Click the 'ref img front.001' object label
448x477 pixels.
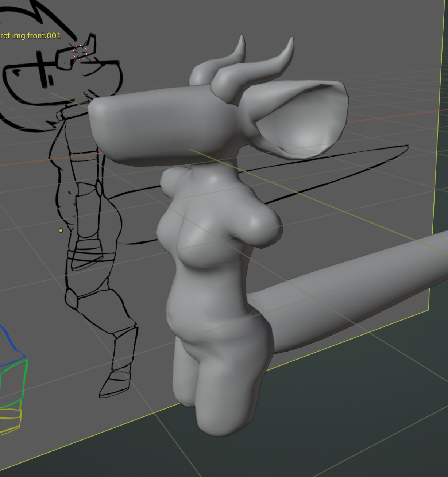pos(31,36)
